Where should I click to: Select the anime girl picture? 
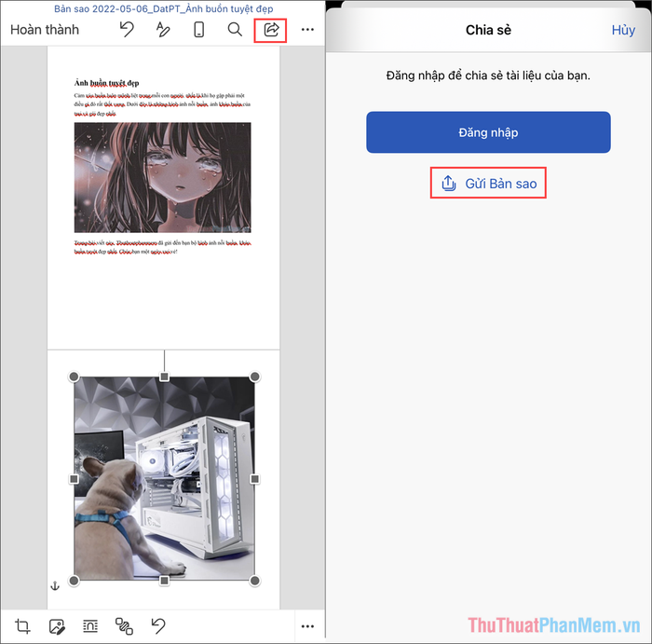click(162, 177)
